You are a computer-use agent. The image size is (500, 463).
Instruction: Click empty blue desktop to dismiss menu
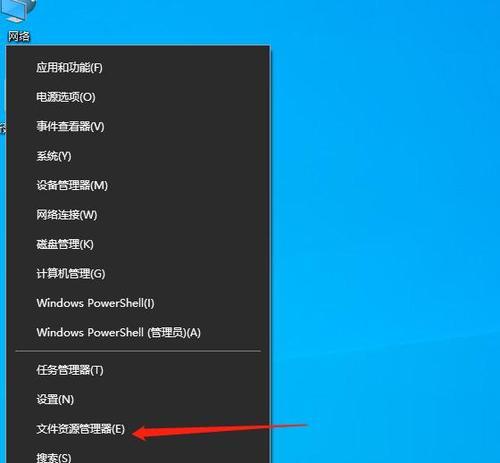tap(383, 200)
